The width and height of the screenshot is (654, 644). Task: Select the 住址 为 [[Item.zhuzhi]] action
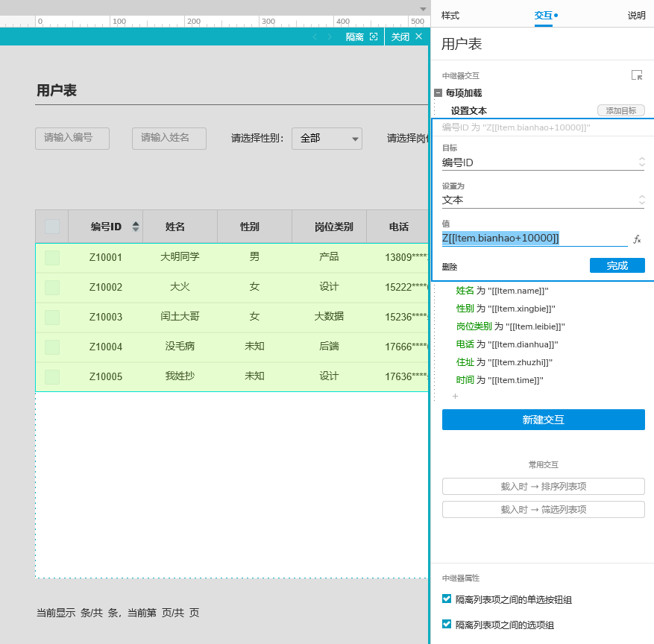tap(504, 362)
